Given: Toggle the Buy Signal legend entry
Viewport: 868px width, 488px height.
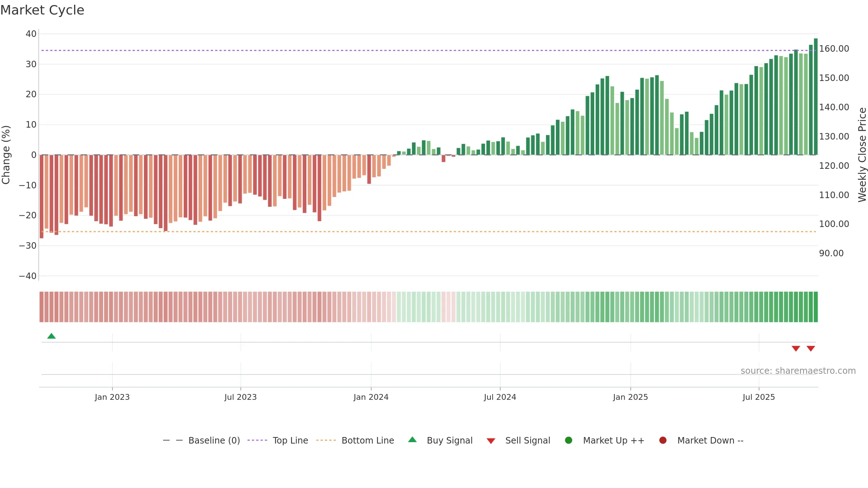Looking at the screenshot, I should pos(440,440).
